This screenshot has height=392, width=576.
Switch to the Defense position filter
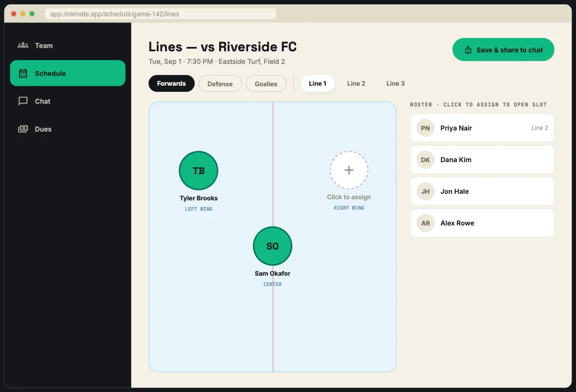point(220,84)
